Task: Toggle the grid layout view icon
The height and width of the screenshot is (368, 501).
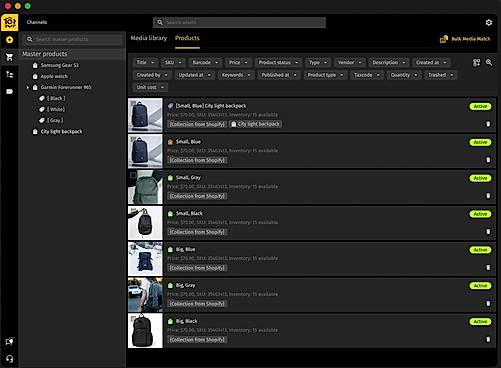Action: [x=477, y=62]
